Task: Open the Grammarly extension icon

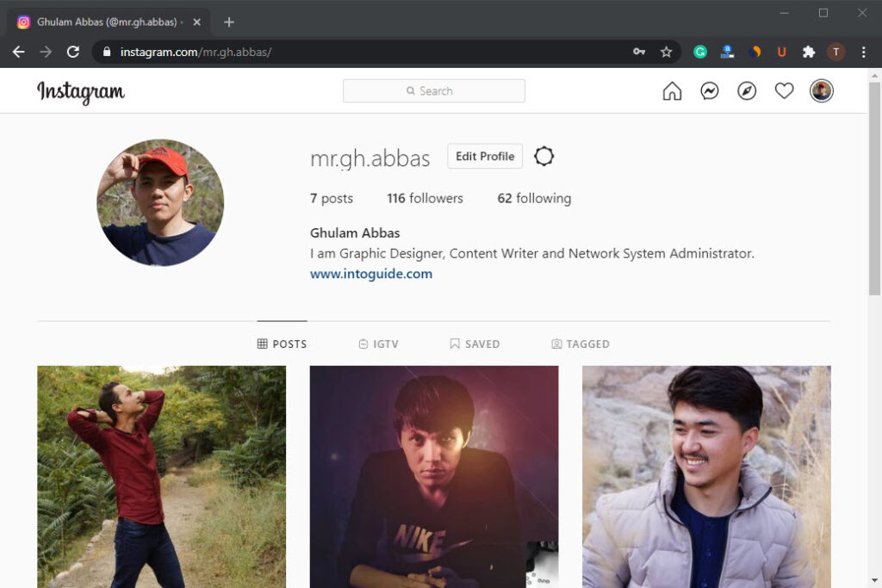Action: [699, 53]
